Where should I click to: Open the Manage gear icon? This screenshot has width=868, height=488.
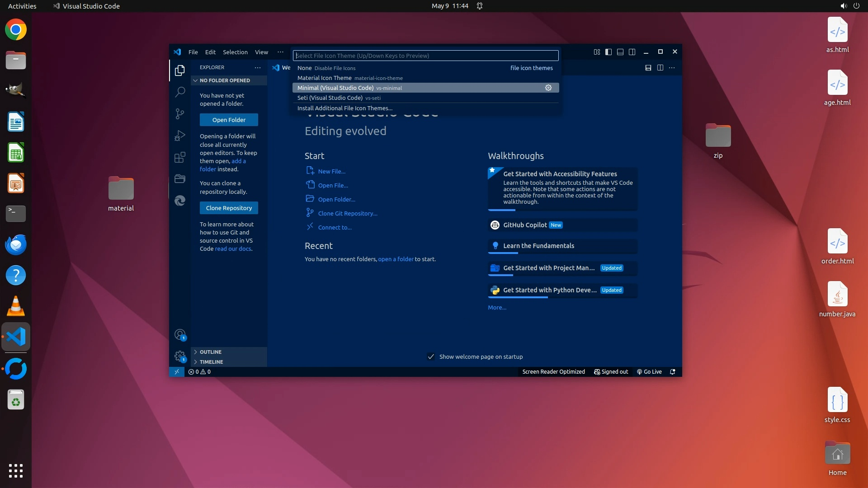click(180, 356)
